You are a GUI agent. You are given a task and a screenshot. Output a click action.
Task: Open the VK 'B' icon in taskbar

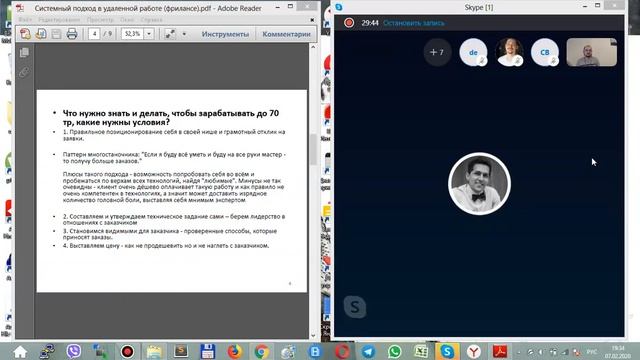pyautogui.click(x=315, y=351)
